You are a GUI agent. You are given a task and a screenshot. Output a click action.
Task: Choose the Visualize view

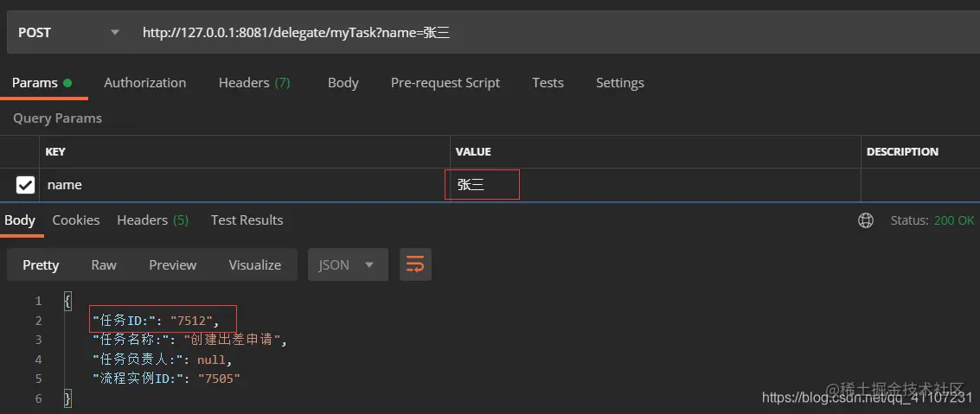(x=255, y=264)
